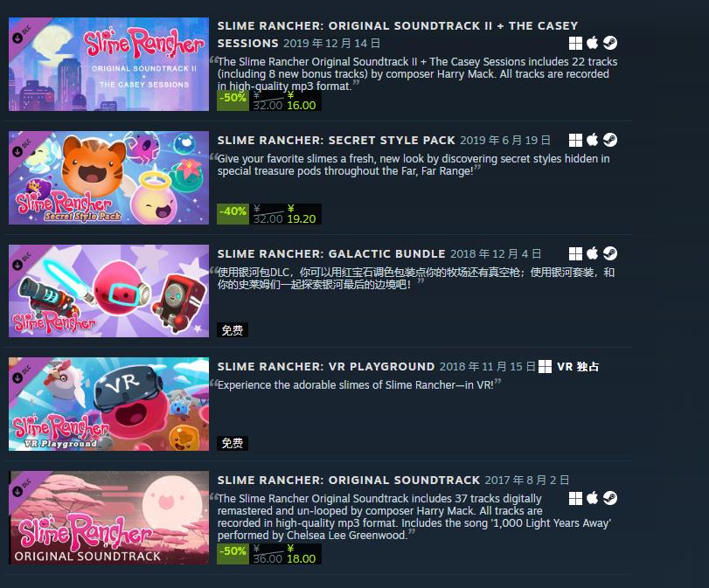Click the 免费 label under Galactic Bundle
The image size is (709, 588).
coord(233,330)
